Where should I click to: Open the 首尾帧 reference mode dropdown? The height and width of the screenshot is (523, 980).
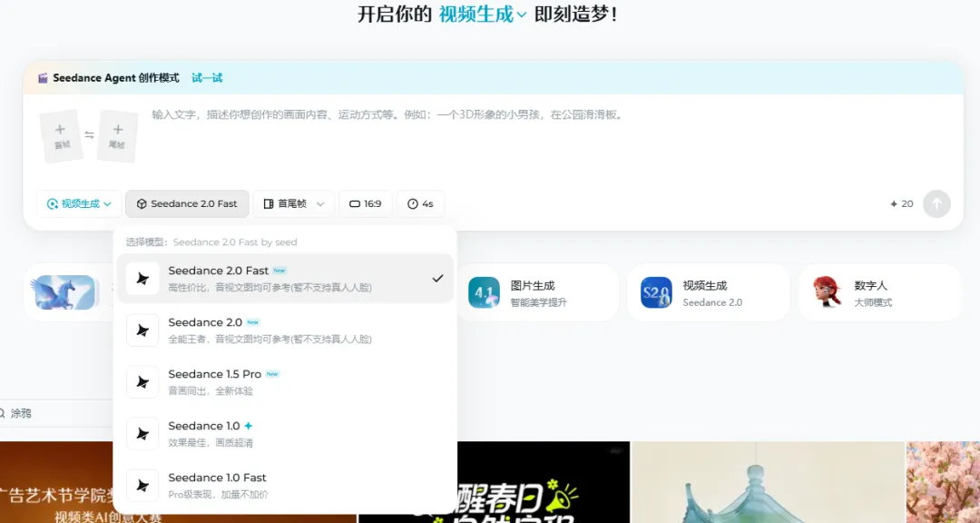(294, 204)
